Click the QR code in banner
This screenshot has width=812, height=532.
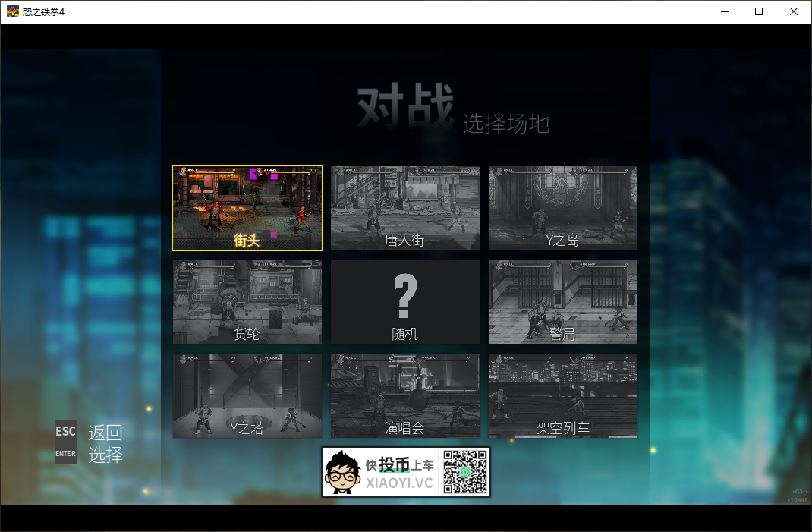465,472
